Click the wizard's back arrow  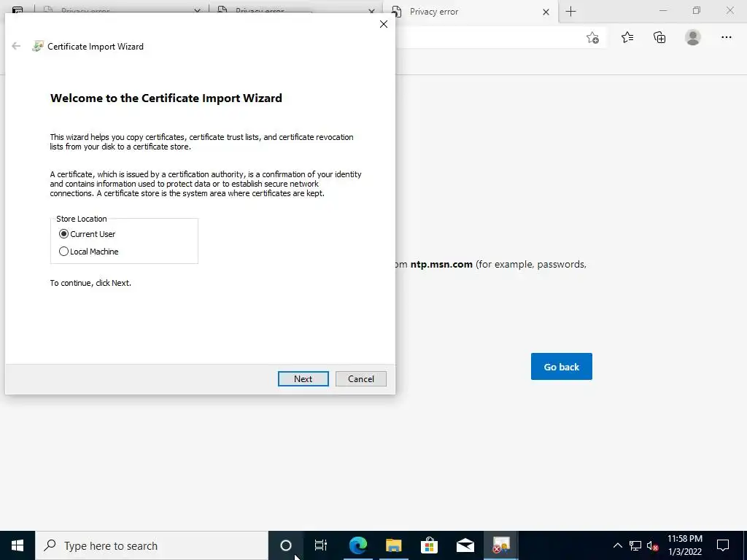(x=16, y=46)
